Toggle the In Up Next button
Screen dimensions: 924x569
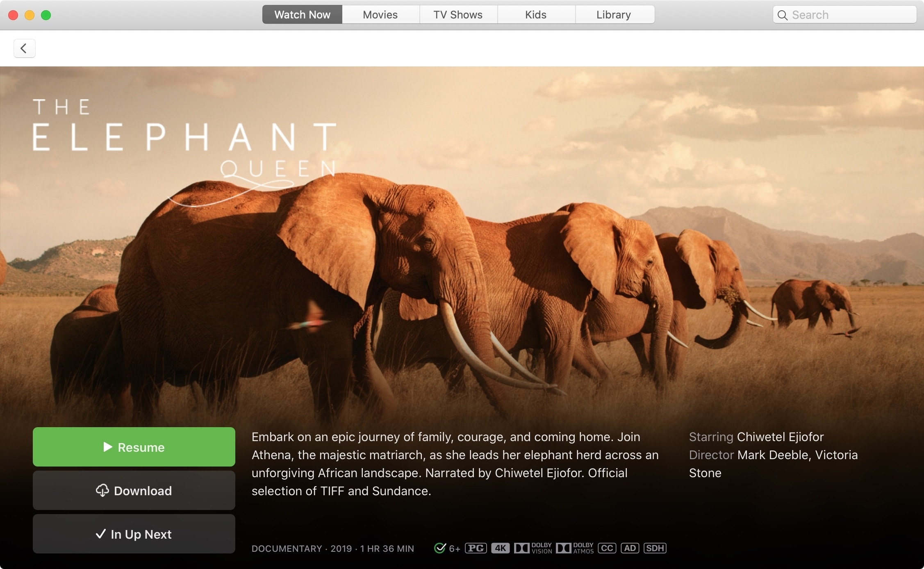click(x=134, y=534)
